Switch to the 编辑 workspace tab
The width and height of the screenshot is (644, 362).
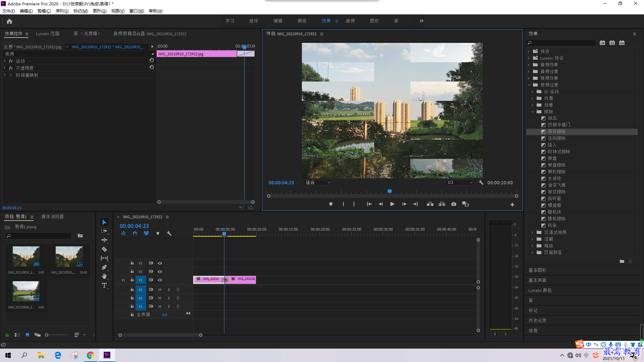[278, 21]
